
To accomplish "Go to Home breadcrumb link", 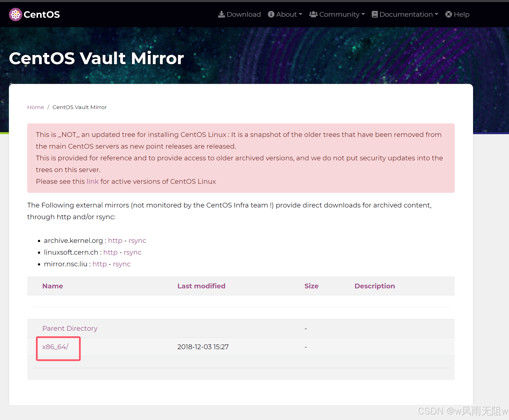I will point(36,107).
